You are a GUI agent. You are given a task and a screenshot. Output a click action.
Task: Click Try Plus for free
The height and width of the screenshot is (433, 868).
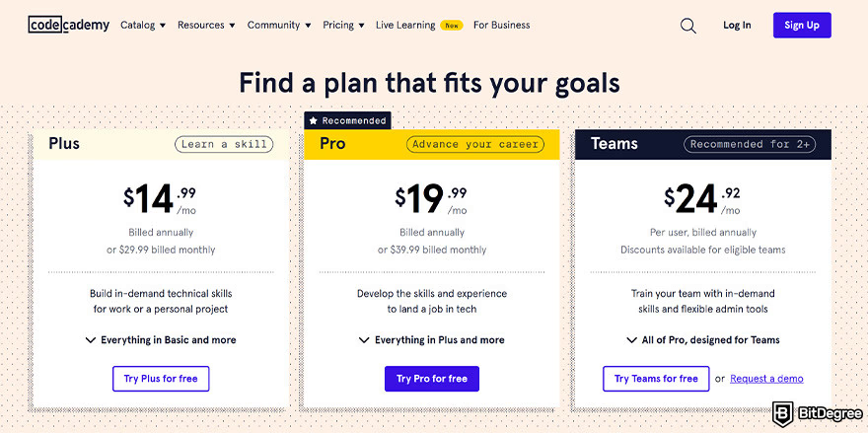pyautogui.click(x=161, y=379)
